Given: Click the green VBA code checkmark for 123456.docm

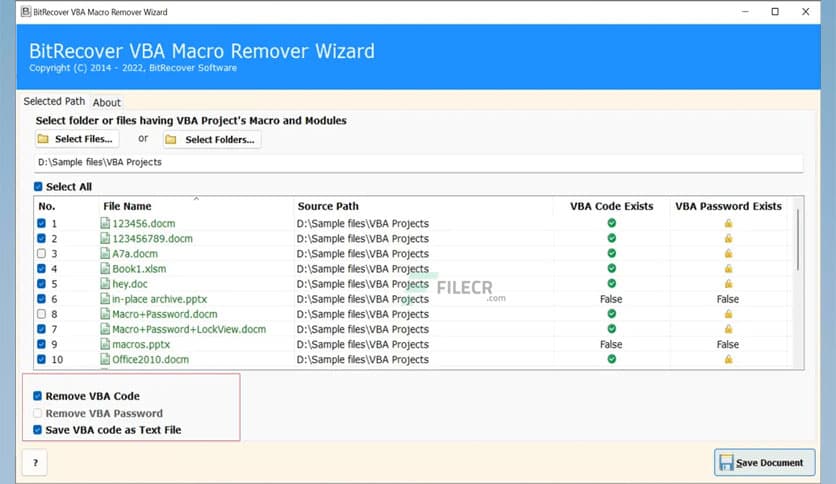Looking at the screenshot, I should point(612,223).
